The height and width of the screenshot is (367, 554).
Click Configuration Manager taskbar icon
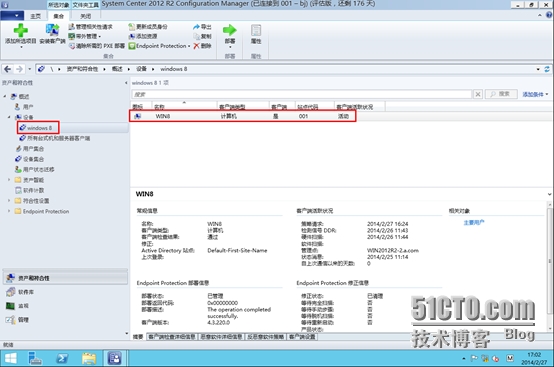[x=114, y=359]
